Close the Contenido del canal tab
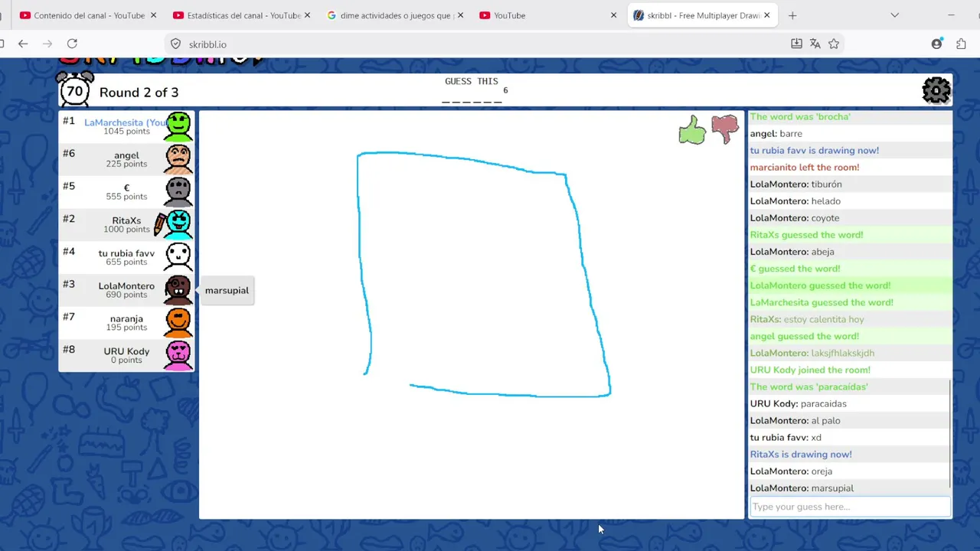This screenshot has height=551, width=980. click(154, 15)
